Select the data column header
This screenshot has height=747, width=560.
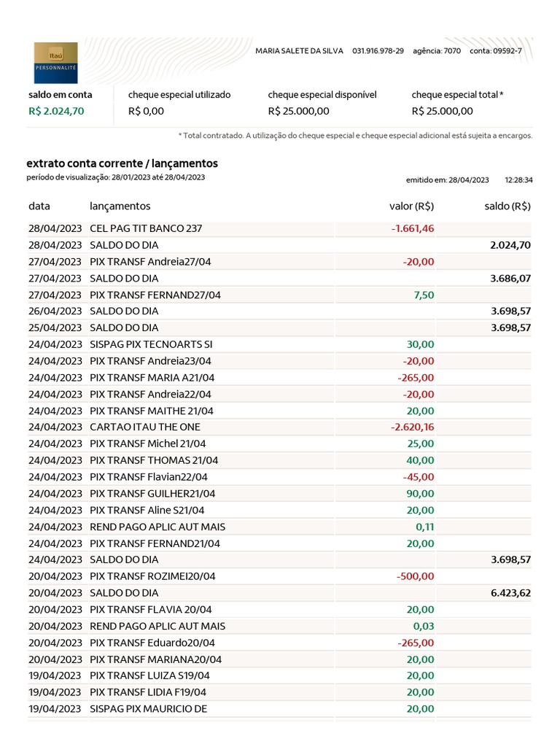tap(39, 206)
